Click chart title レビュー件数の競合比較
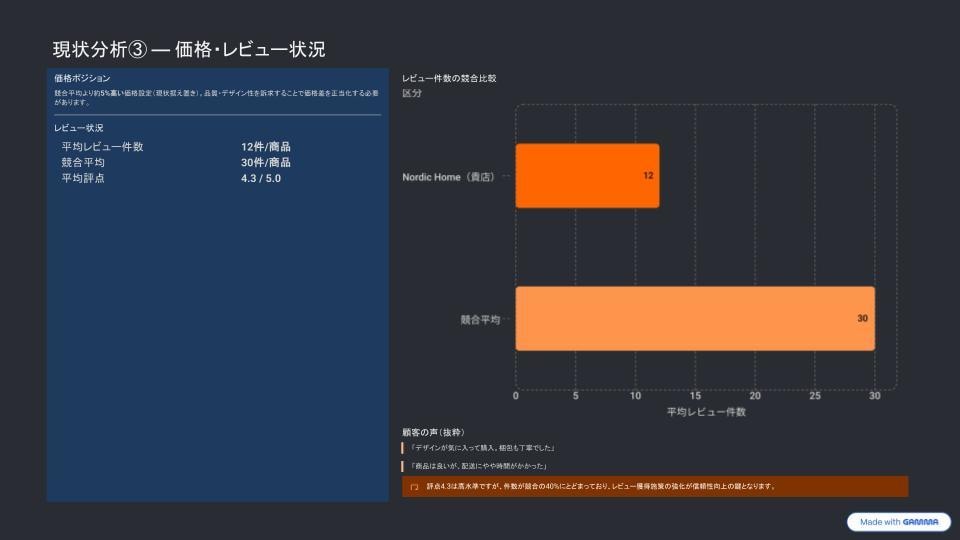This screenshot has width=960, height=540. (449, 78)
